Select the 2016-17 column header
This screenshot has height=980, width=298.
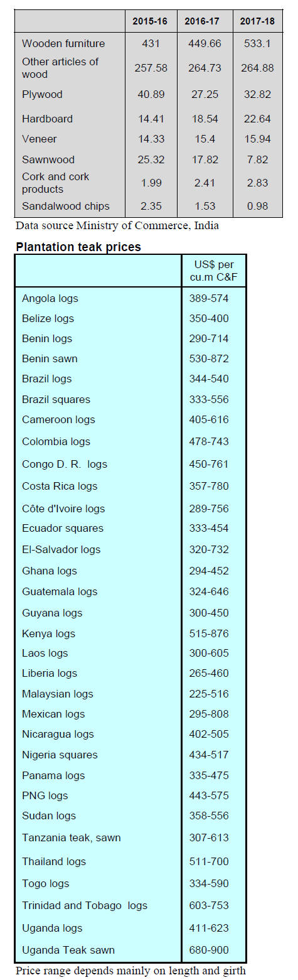[x=202, y=21]
